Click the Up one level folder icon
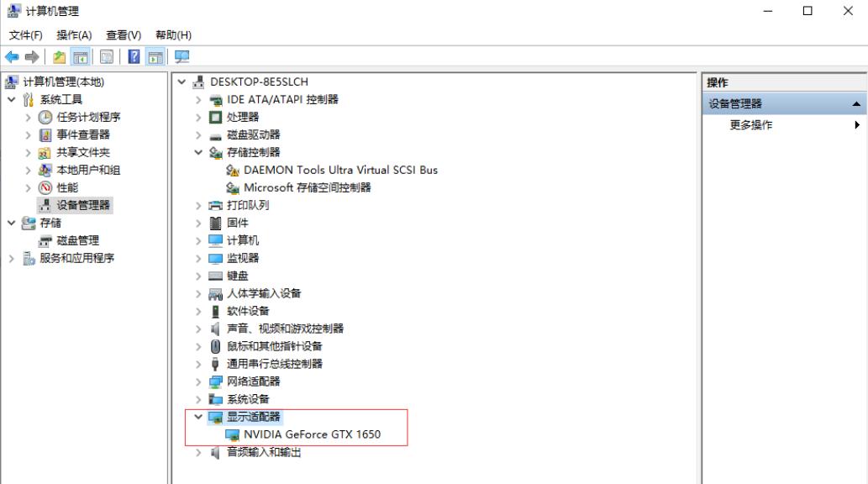This screenshot has width=868, height=484. click(x=59, y=56)
